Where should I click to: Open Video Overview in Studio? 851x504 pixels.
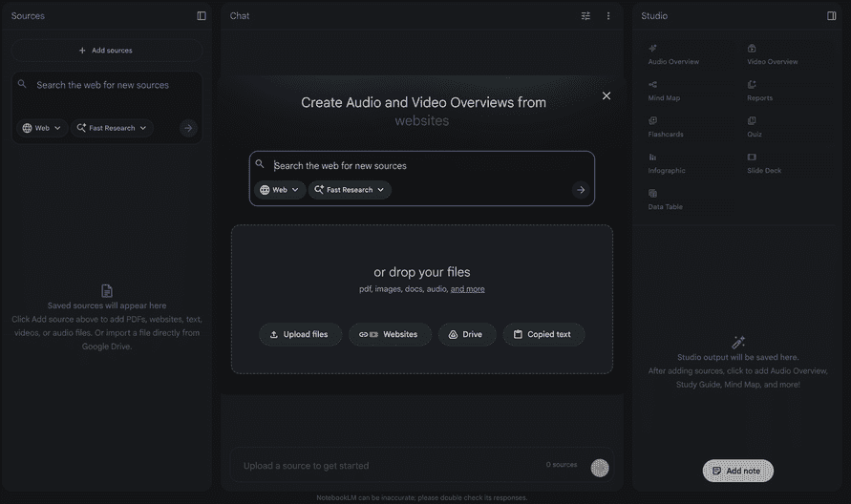tap(786, 54)
